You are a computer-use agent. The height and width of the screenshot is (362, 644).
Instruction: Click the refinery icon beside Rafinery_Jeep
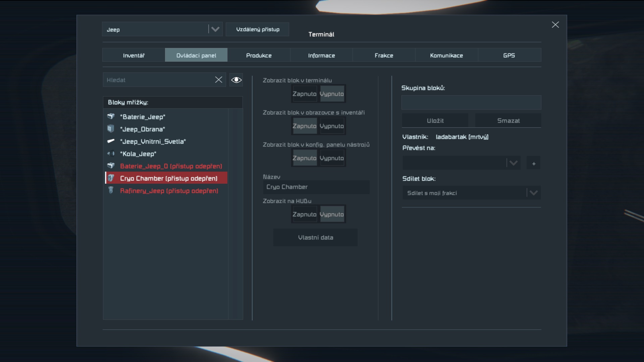pos(111,190)
